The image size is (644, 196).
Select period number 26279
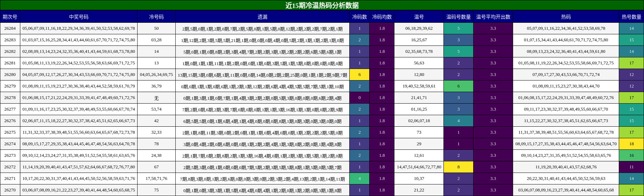tap(10, 86)
